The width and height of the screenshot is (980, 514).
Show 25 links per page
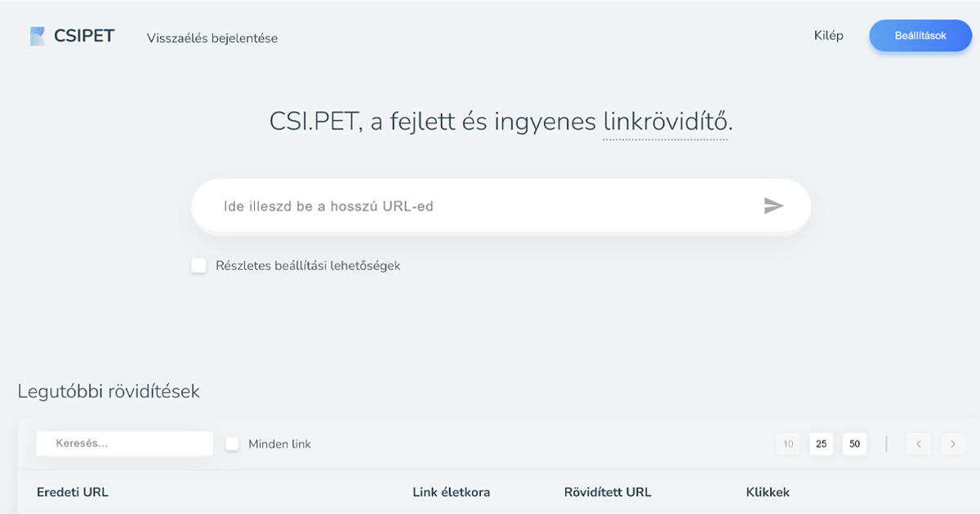coord(822,444)
